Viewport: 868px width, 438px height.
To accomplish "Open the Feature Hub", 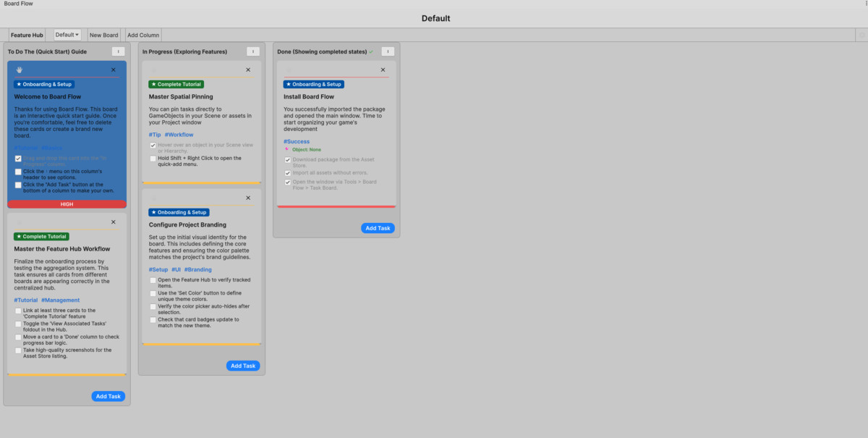I will click(27, 35).
